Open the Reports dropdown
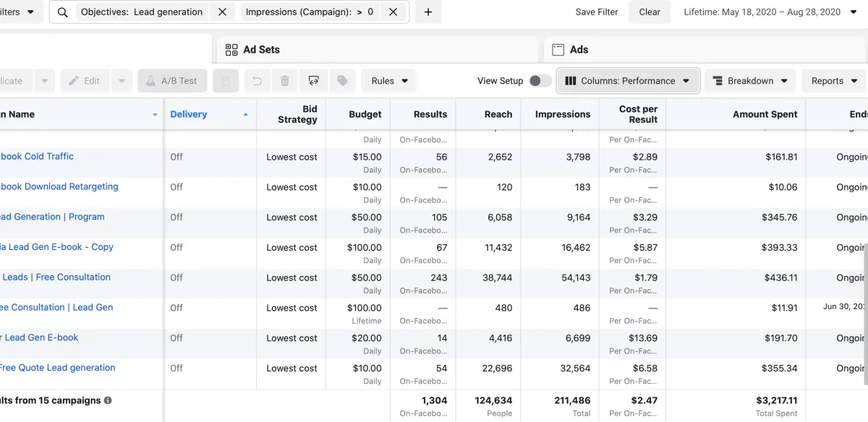This screenshot has height=422, width=868. coord(835,81)
